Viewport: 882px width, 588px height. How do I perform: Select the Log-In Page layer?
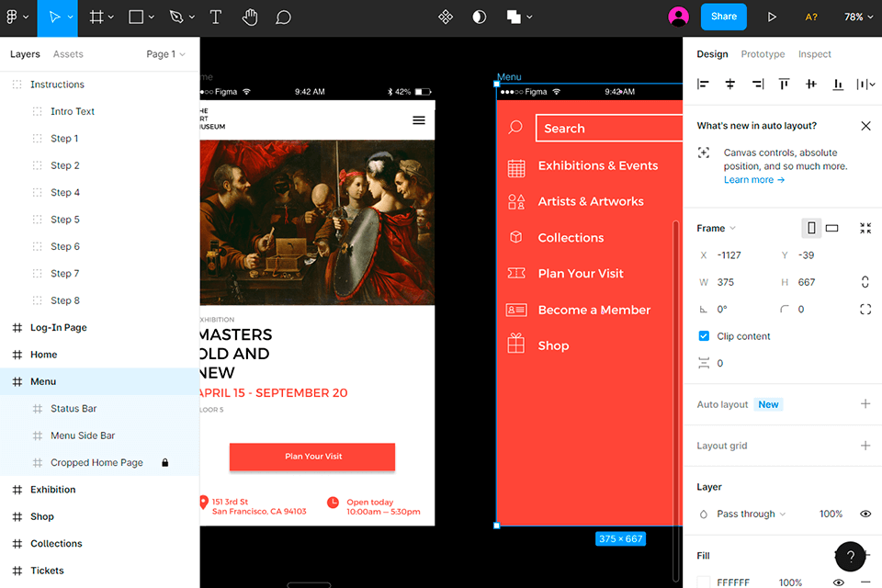(x=99, y=327)
